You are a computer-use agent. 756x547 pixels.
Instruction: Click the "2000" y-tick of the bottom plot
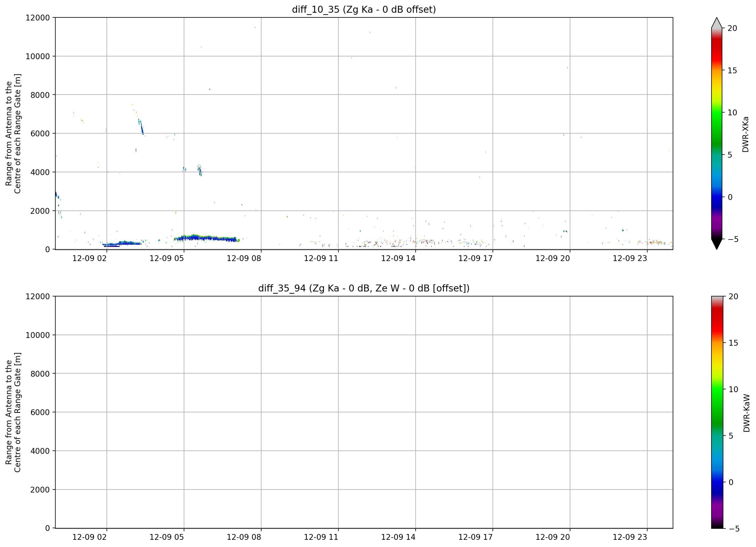tap(40, 490)
